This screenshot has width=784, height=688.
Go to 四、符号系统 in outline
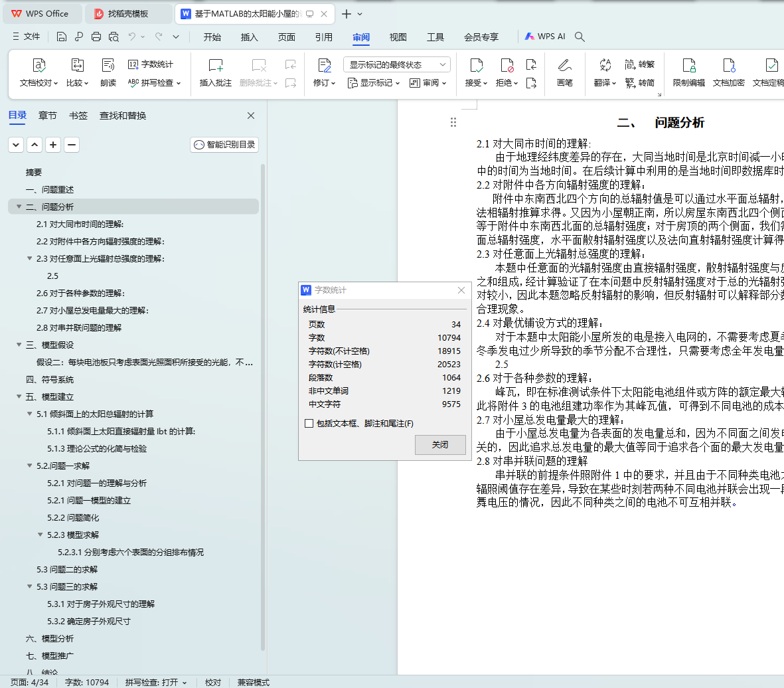[x=50, y=379]
